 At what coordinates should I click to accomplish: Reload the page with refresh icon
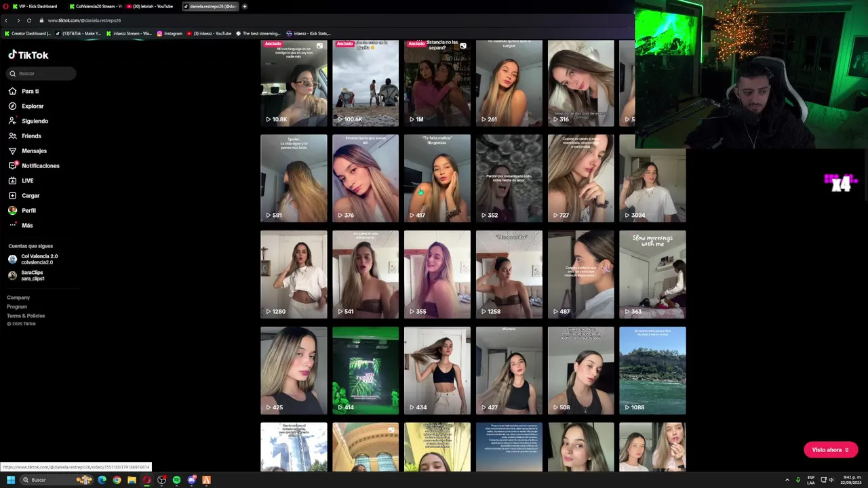click(x=29, y=20)
